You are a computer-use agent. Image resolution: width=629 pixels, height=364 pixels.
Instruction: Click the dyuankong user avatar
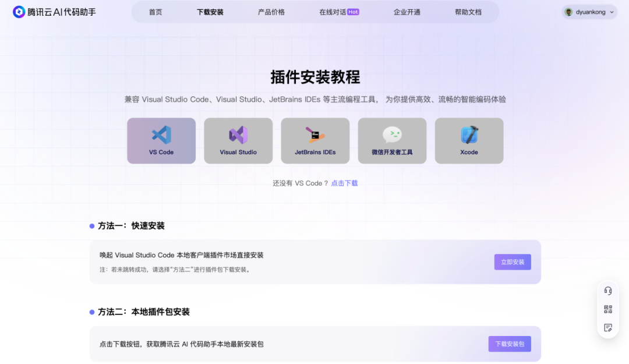[x=569, y=12]
